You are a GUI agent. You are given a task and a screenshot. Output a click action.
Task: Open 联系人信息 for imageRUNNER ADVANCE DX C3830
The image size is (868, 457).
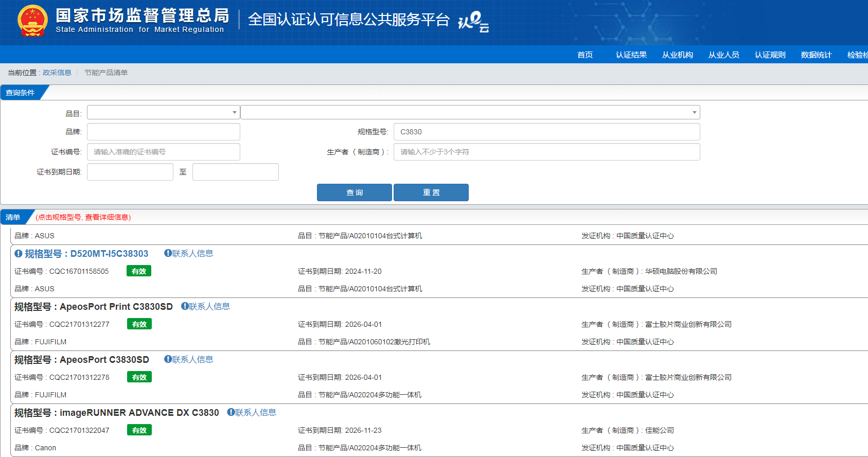click(252, 412)
